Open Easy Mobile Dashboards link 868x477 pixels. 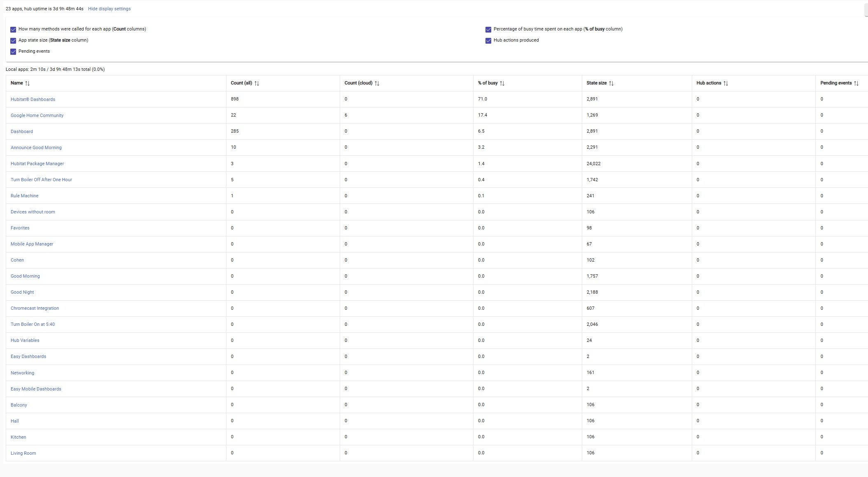(x=36, y=389)
